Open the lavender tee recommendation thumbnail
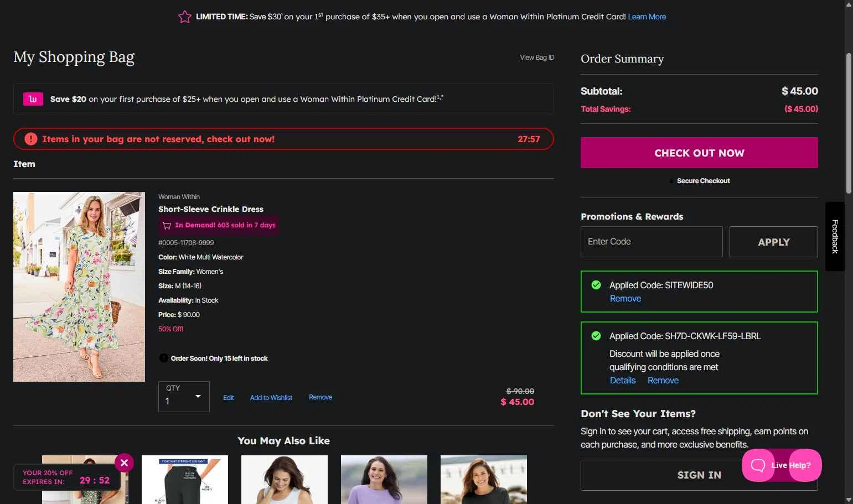Screen dimensions: 853x504 point(384,479)
